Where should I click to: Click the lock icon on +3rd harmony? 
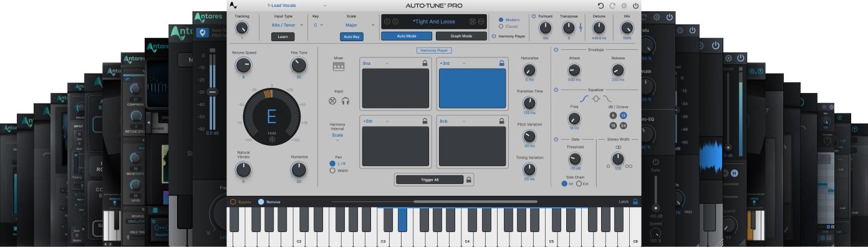(x=501, y=63)
